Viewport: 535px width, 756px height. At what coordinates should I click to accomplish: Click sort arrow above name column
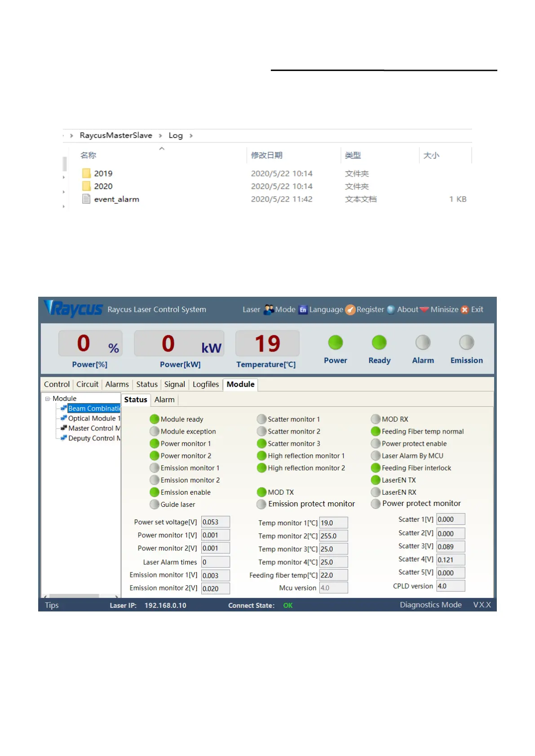162,148
